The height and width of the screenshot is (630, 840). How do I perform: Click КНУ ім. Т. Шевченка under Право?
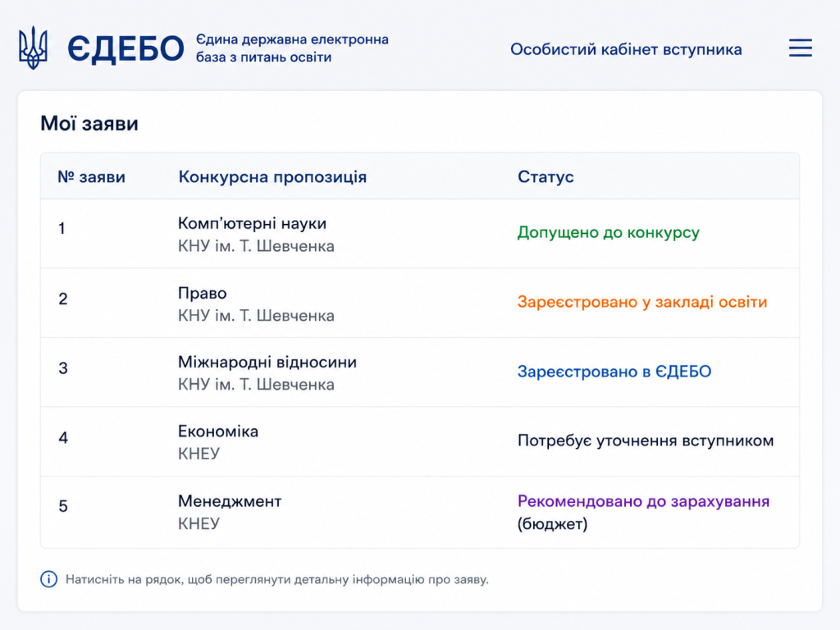[256, 316]
